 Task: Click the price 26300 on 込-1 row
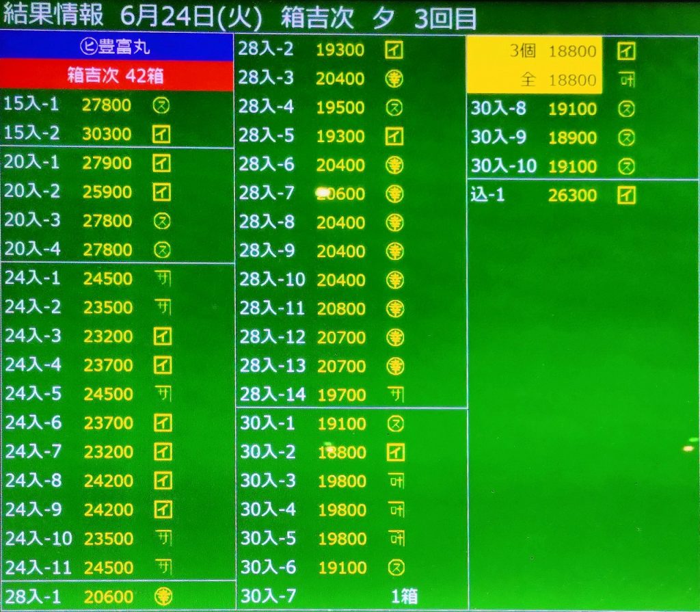click(572, 196)
